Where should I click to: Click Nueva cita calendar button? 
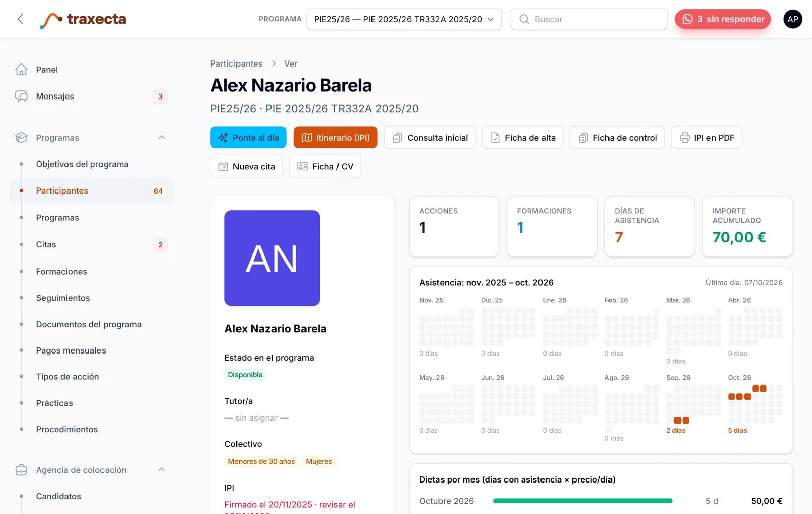pyautogui.click(x=246, y=166)
